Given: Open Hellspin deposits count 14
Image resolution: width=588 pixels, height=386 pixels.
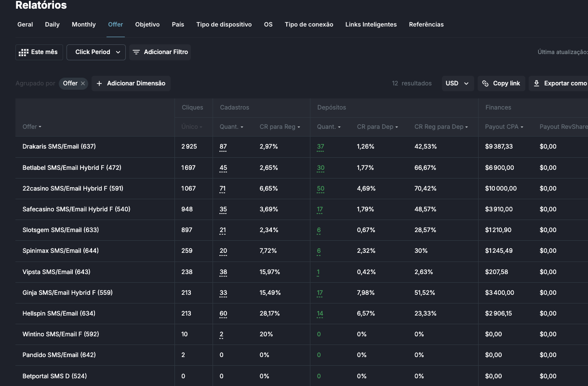Looking at the screenshot, I should tap(320, 314).
